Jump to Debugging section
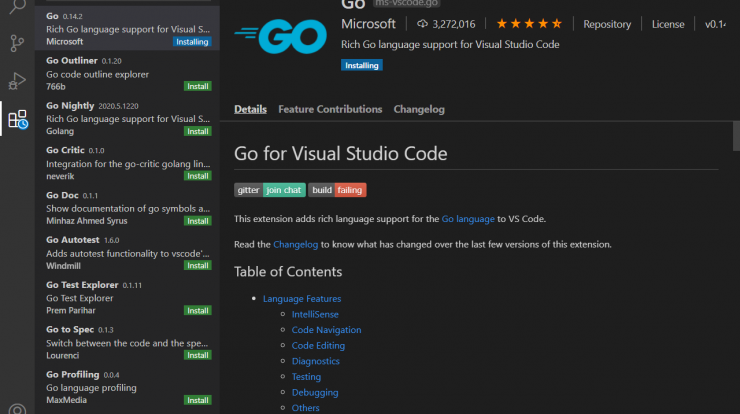This screenshot has height=414, width=740. point(315,392)
